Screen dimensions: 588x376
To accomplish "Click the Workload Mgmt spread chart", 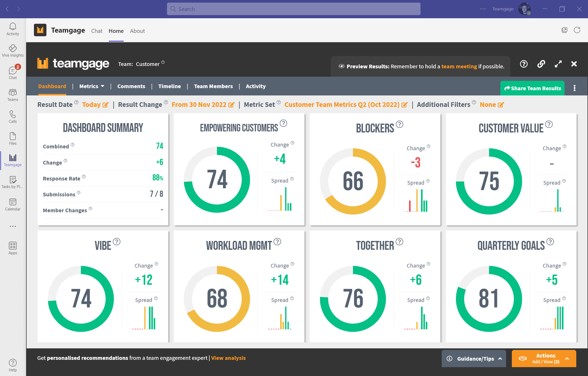I will pos(280,318).
